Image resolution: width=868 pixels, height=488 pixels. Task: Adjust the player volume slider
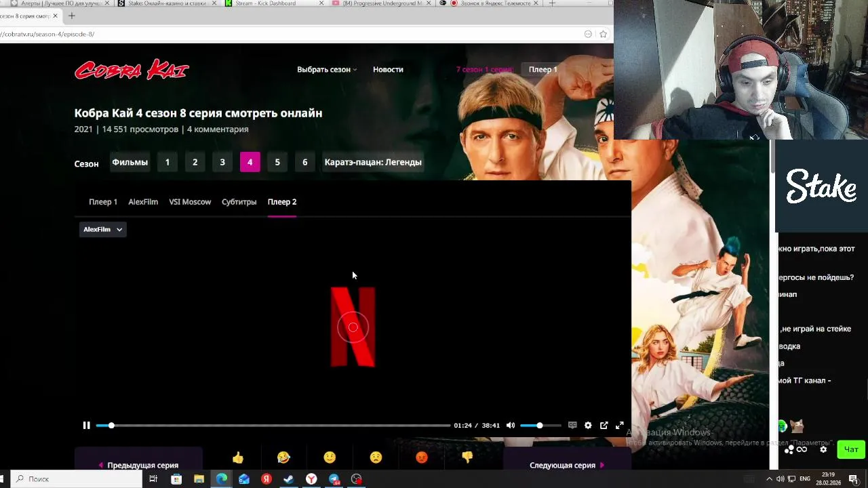coord(540,426)
